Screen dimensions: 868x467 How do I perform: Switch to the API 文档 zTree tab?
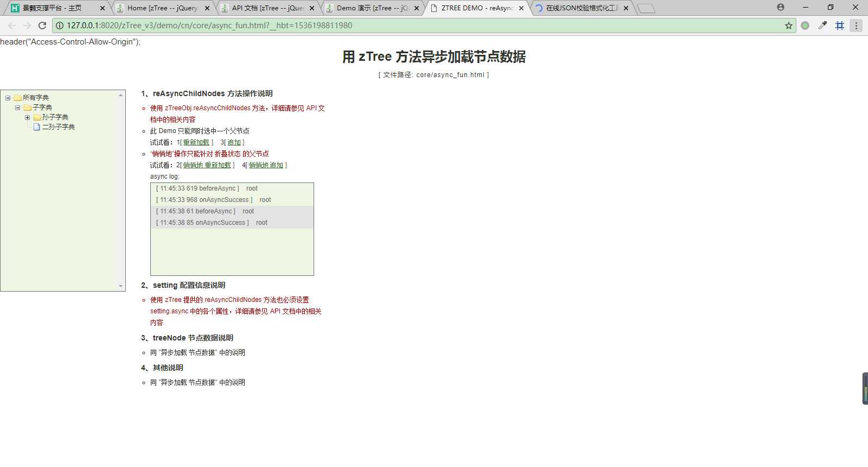268,8
